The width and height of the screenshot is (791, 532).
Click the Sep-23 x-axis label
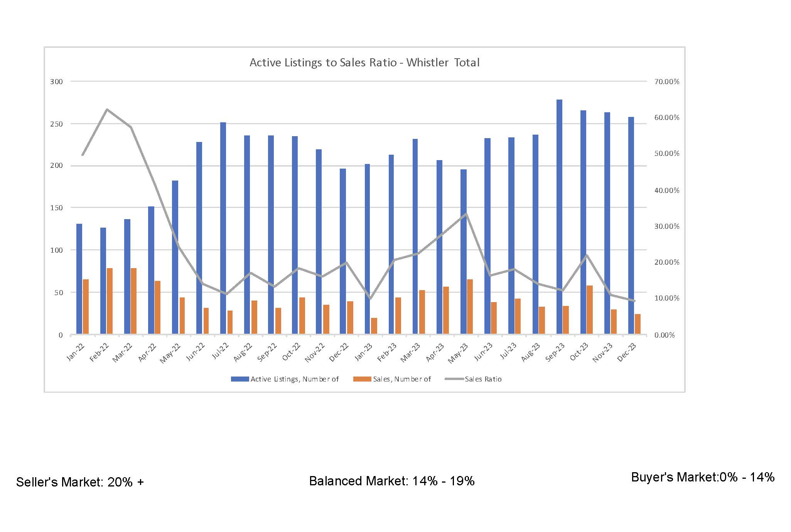(555, 352)
